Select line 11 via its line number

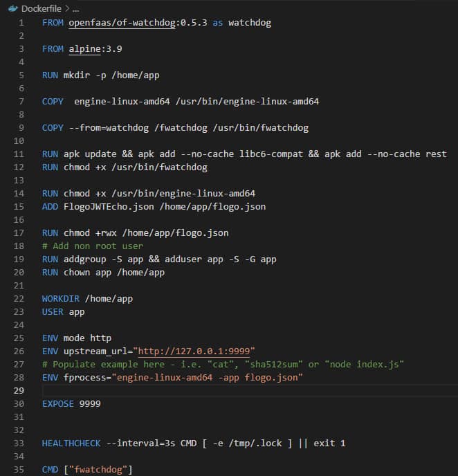pyautogui.click(x=19, y=154)
